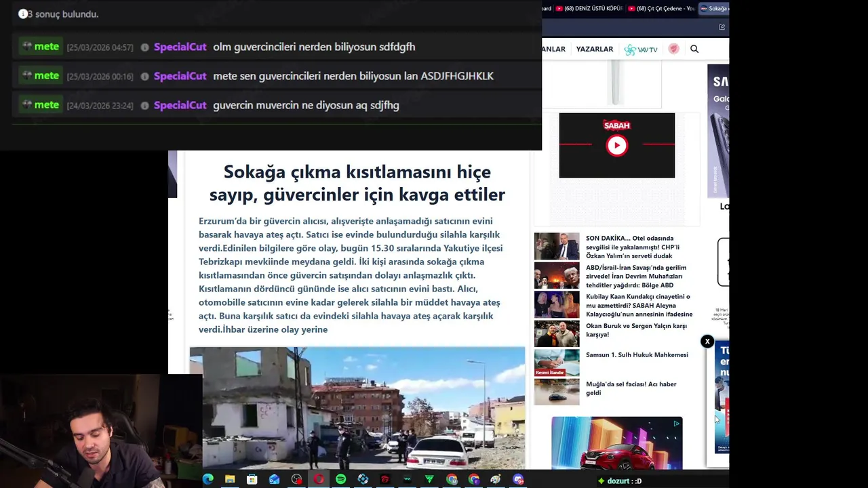Open Discord from the taskbar

[x=518, y=479]
